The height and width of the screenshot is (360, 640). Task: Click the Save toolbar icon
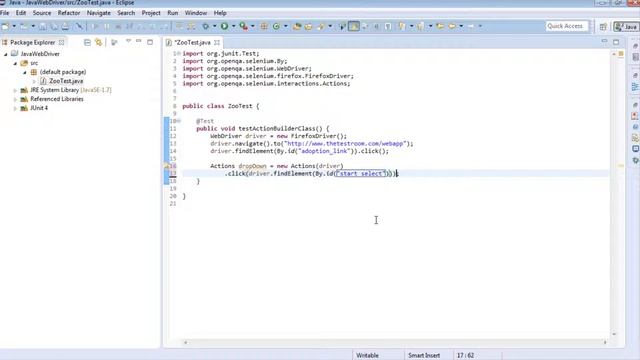[42, 26]
